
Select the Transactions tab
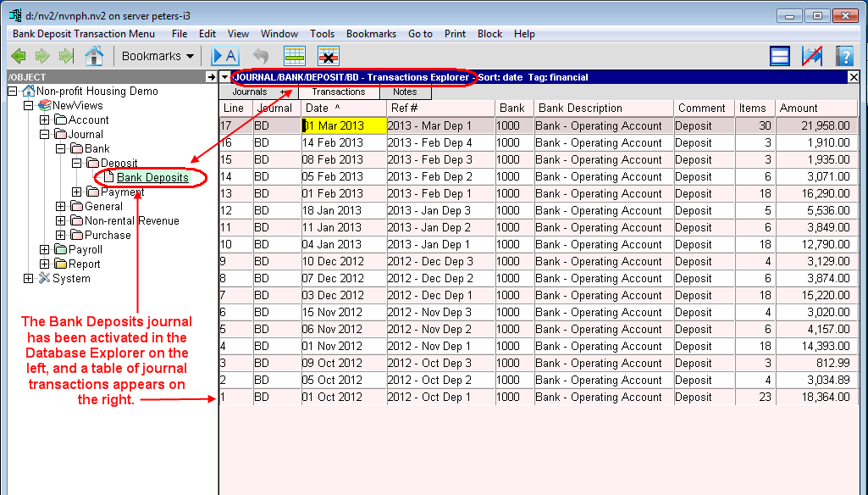[x=338, y=92]
